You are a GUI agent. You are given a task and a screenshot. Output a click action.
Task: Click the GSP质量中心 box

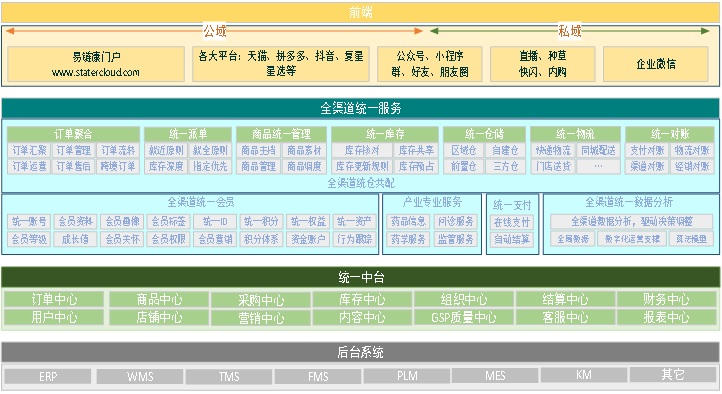tap(464, 318)
